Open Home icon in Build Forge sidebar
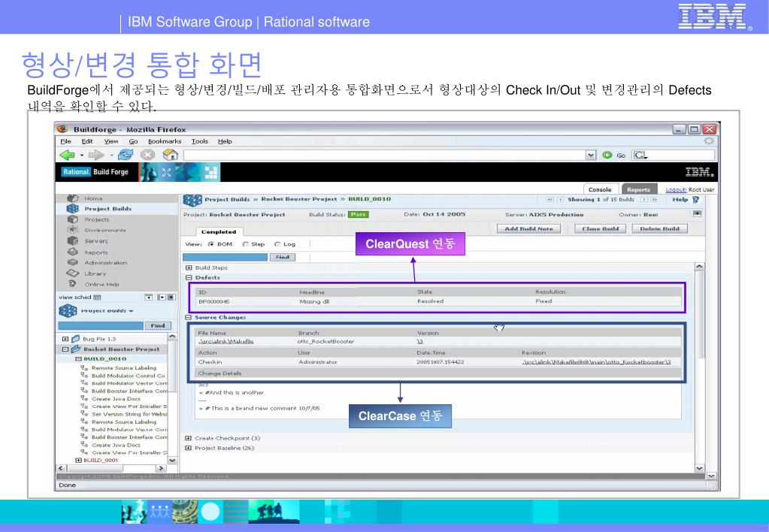This screenshot has width=769, height=532. click(73, 198)
